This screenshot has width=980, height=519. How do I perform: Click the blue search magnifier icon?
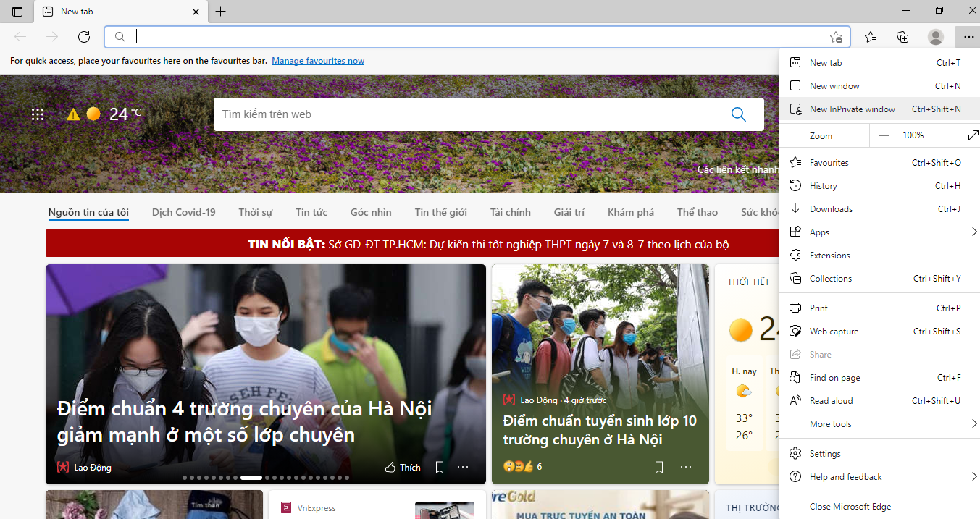click(x=738, y=114)
